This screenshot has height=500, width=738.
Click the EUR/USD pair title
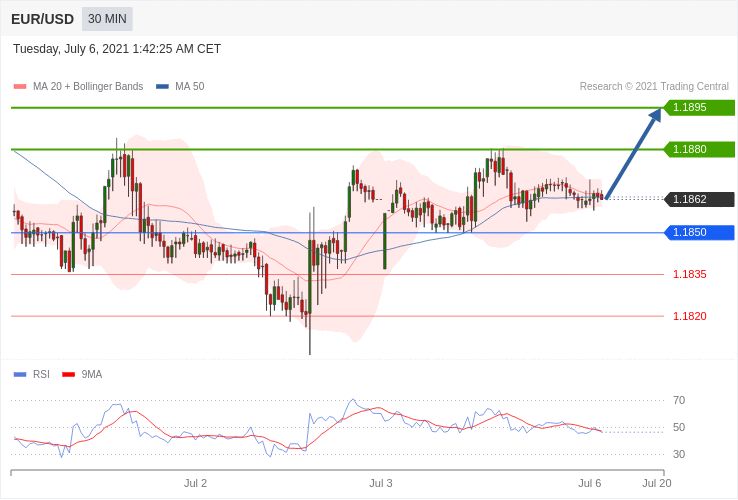click(x=42, y=19)
